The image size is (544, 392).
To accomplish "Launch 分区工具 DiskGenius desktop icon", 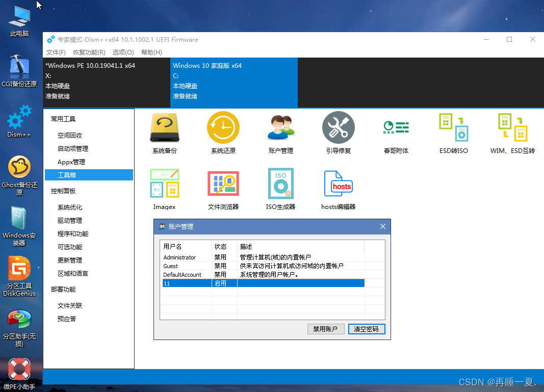I will 19,276.
